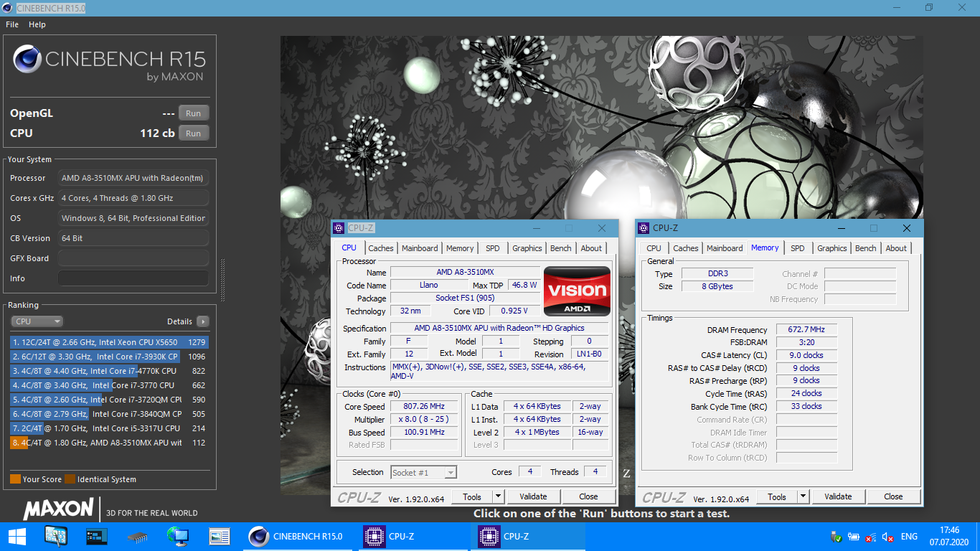The width and height of the screenshot is (980, 551).
Task: Open the second taskbar pinned app icon
Action: tap(55, 536)
